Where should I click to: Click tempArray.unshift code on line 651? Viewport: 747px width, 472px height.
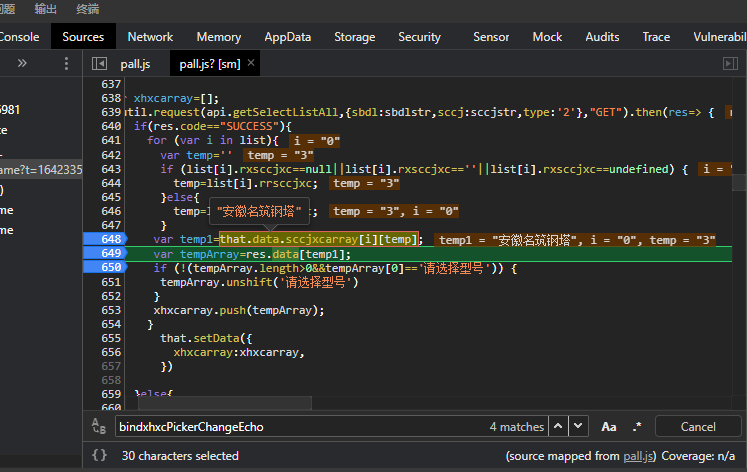pyautogui.click(x=259, y=282)
